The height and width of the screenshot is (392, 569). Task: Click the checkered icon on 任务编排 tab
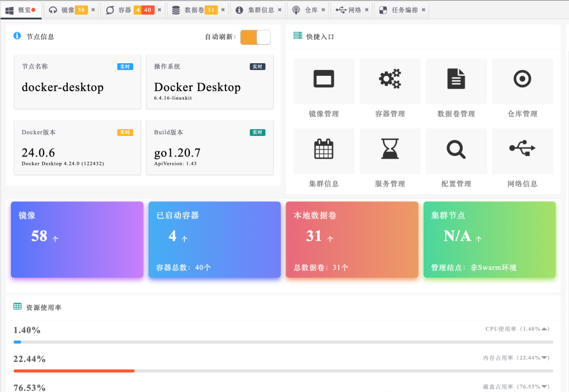tap(383, 10)
